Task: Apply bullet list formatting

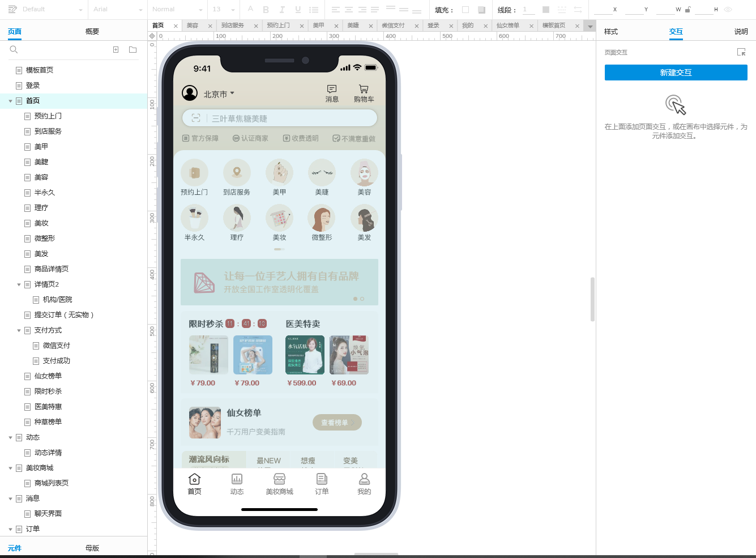Action: tap(314, 10)
